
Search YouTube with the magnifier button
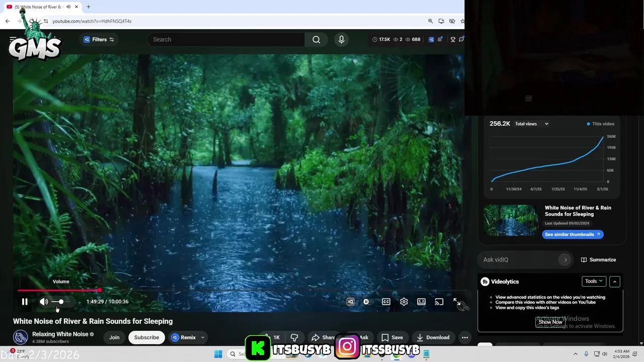[316, 39]
